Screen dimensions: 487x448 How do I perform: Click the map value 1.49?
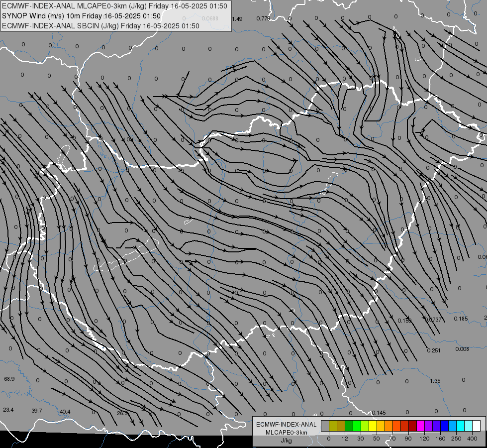coord(237,19)
